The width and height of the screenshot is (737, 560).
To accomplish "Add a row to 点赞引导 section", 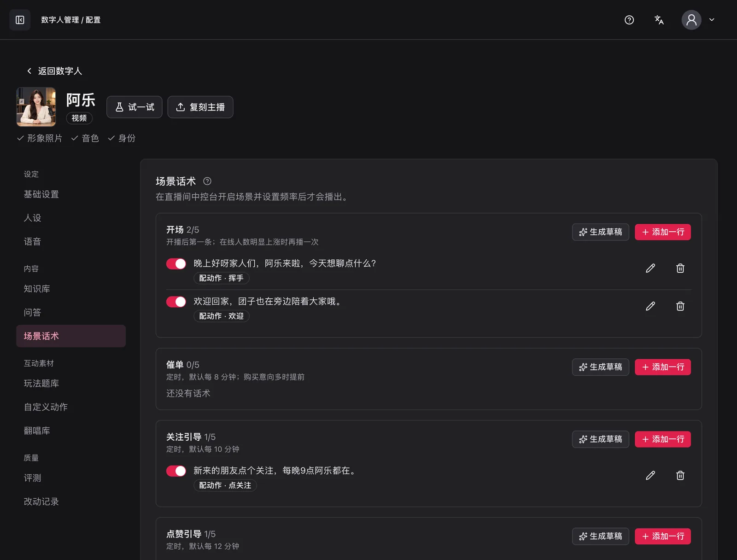I will pyautogui.click(x=663, y=537).
